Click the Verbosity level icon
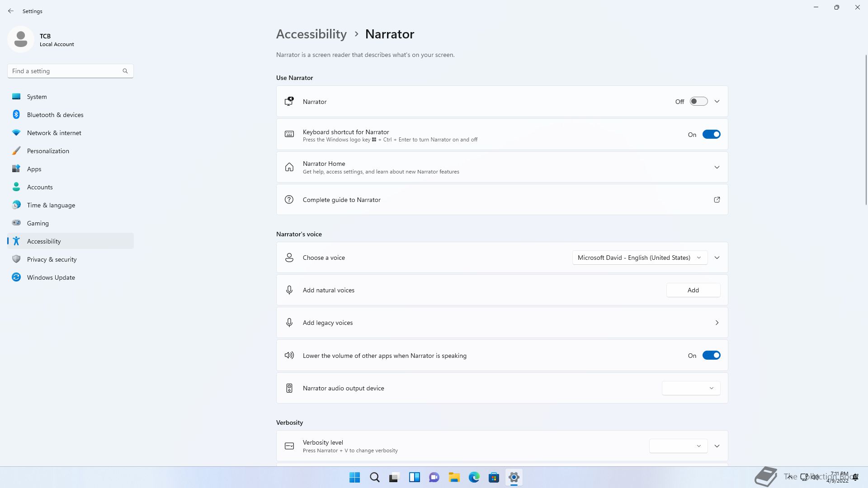This screenshot has height=488, width=868. click(x=289, y=446)
